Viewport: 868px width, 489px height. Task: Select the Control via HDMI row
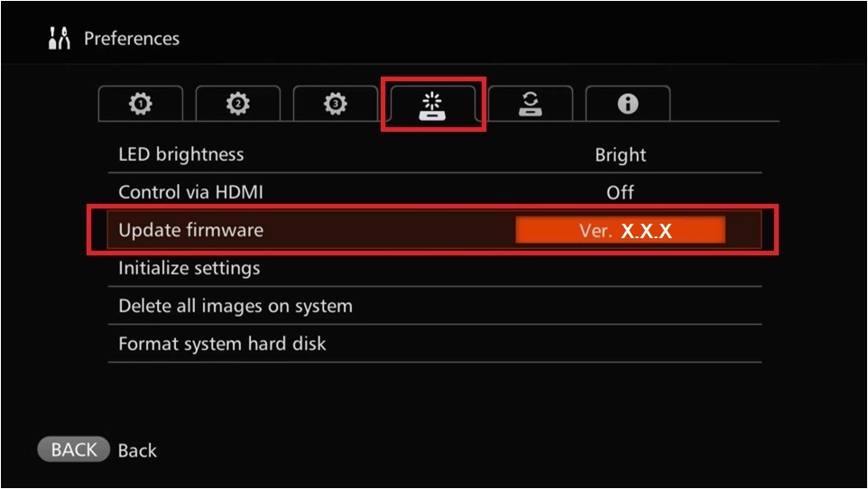[x=435, y=192]
